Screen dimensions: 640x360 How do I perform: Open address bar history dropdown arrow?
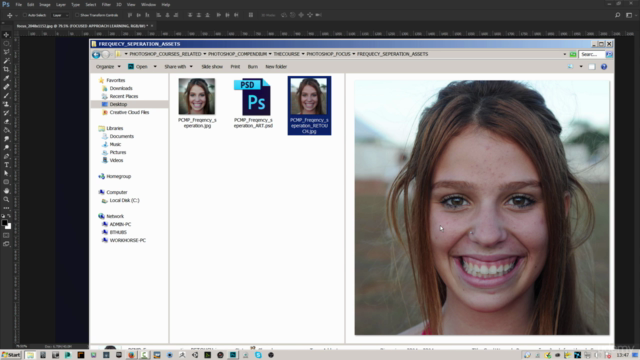(x=565, y=54)
